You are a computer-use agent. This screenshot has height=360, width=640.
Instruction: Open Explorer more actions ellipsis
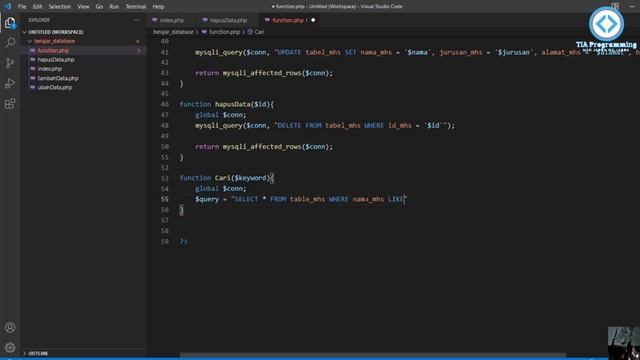tap(137, 20)
